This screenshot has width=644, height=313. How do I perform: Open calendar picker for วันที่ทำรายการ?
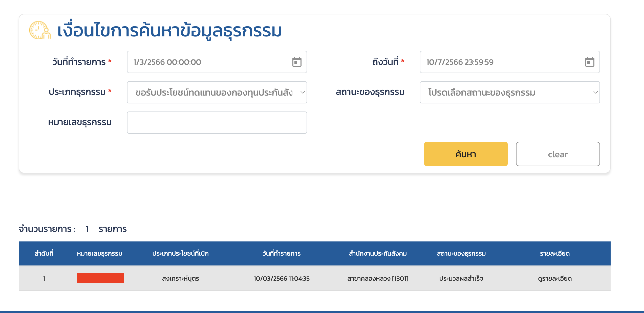[x=297, y=62]
